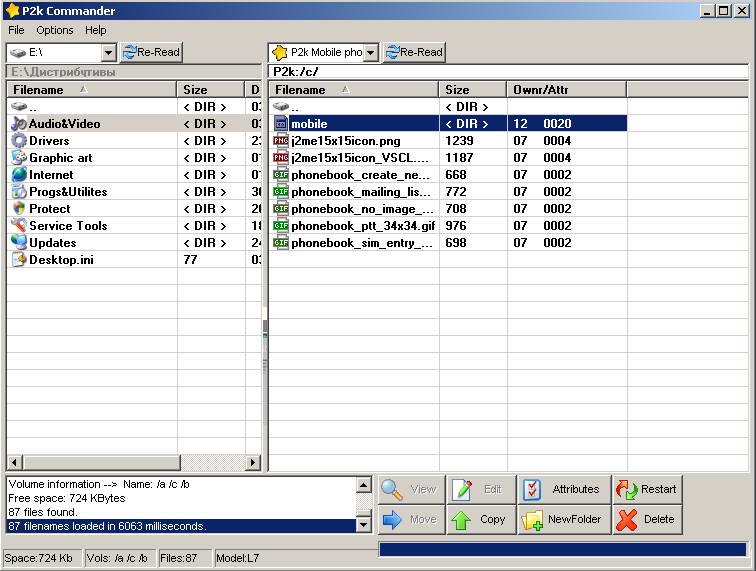This screenshot has width=756, height=571.
Task: Select the 'Free space: 724 KBytes' log line
Action: 181,498
